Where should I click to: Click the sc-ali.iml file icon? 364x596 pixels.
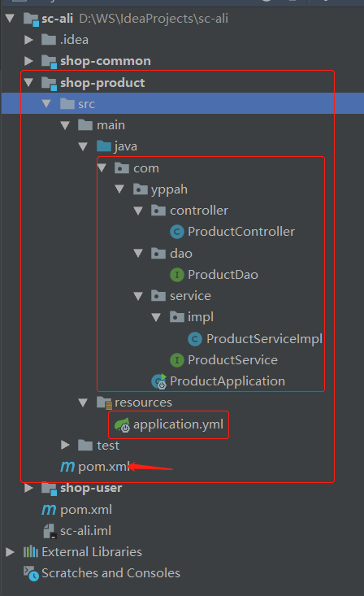50,531
